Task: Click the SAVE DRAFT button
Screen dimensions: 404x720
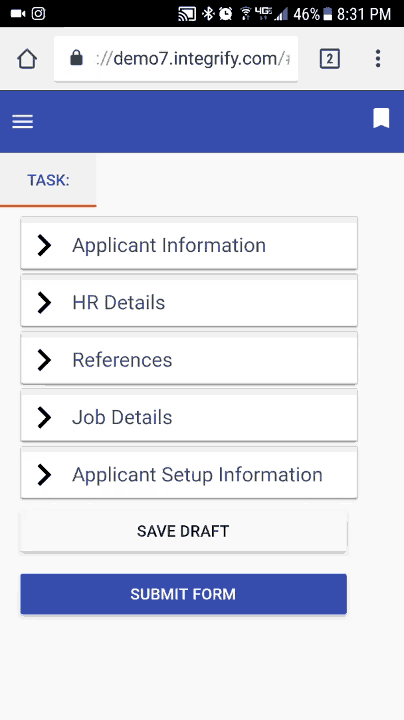Action: (x=183, y=531)
